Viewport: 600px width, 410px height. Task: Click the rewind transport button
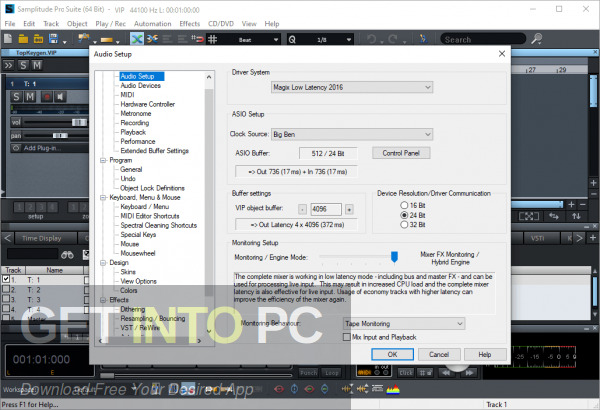pyautogui.click(x=446, y=372)
